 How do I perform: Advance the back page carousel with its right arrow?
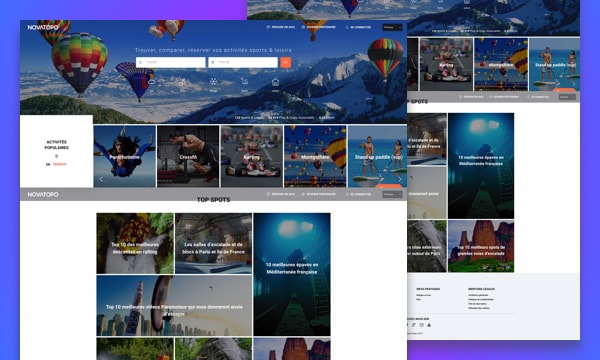(574, 84)
